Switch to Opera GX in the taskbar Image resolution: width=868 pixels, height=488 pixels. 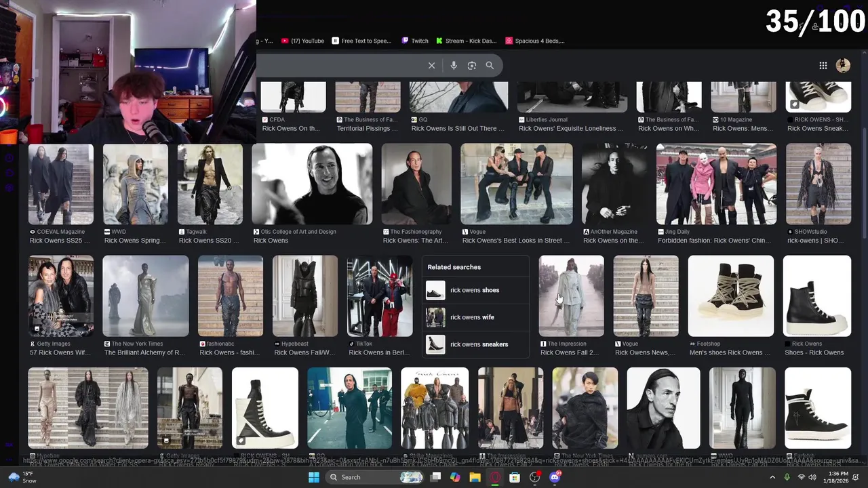[x=495, y=477]
